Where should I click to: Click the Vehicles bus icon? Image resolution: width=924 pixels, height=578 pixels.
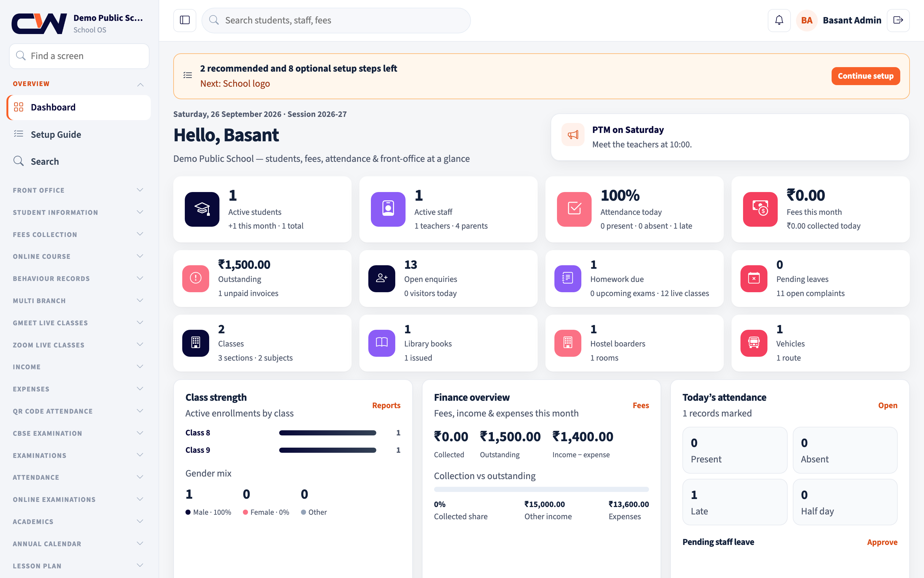coord(754,343)
